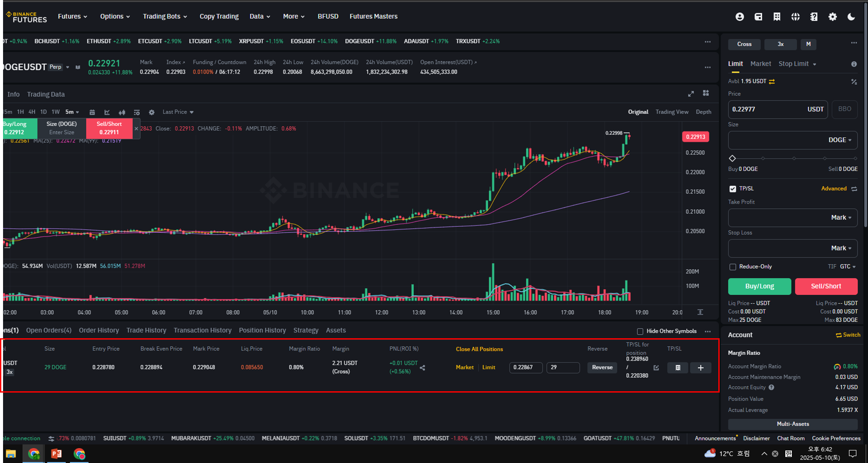Open the orders receipt icon in header
The width and height of the screenshot is (868, 463).
777,17
